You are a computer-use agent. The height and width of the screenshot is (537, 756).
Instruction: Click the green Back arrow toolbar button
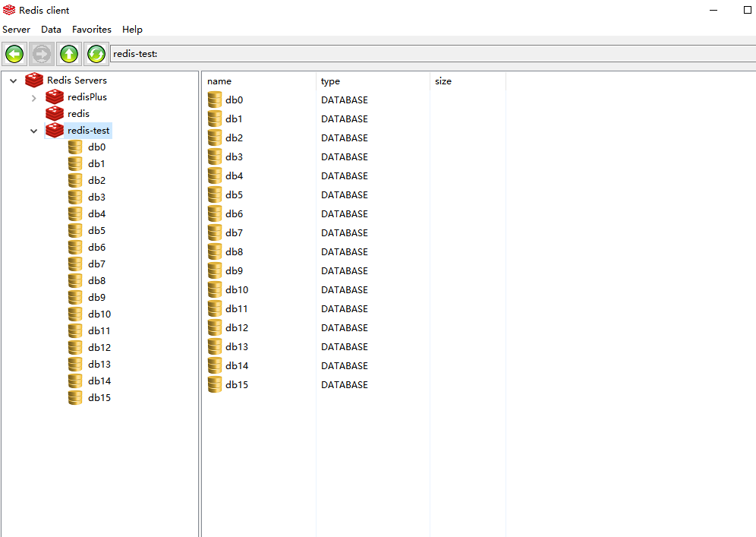coord(14,54)
